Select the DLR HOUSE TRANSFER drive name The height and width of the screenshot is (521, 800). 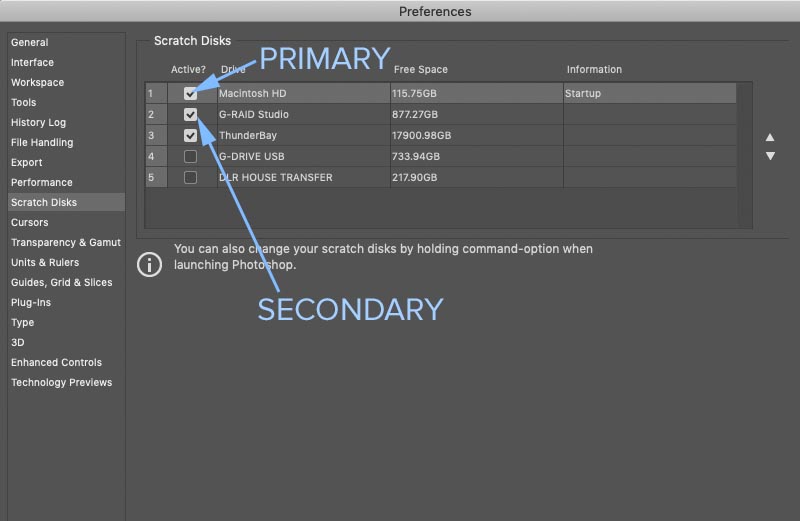276,177
